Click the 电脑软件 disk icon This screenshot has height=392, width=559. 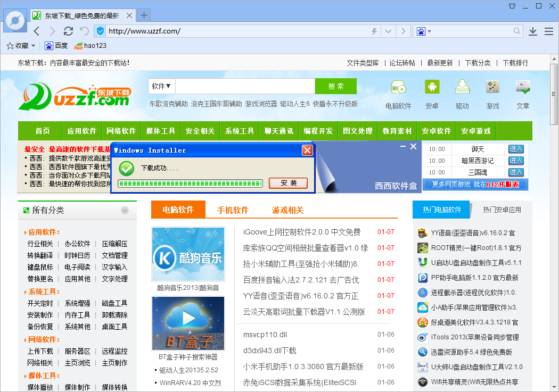pos(398,87)
